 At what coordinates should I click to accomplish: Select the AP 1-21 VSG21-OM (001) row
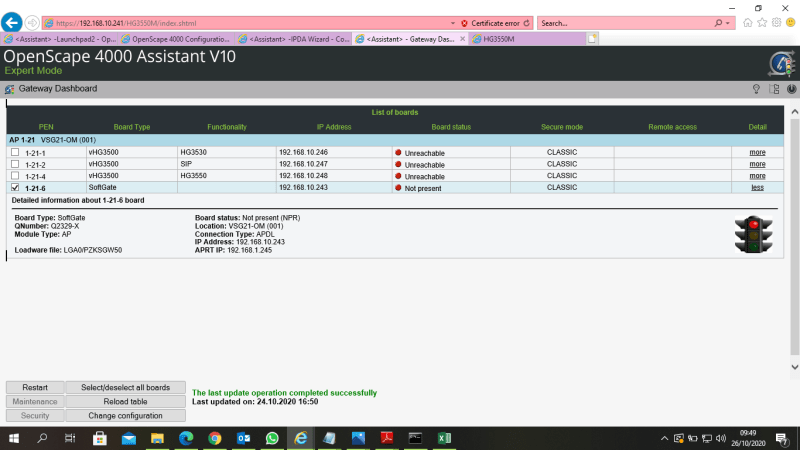395,140
